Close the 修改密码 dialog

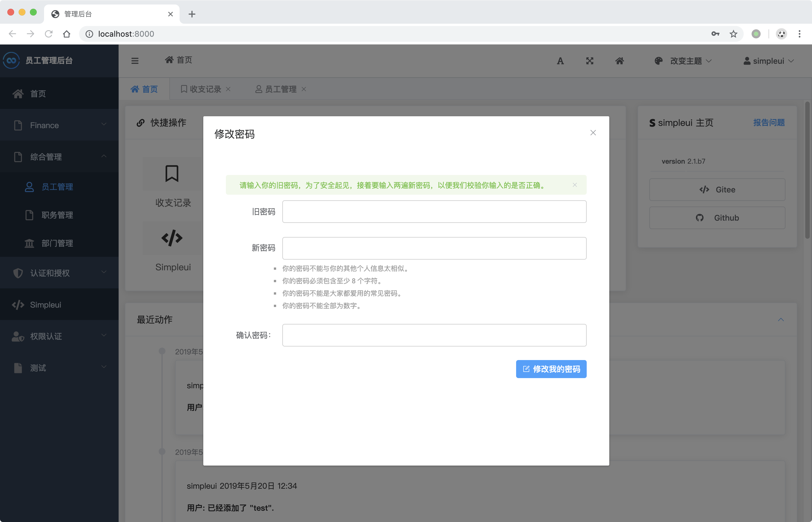tap(593, 133)
